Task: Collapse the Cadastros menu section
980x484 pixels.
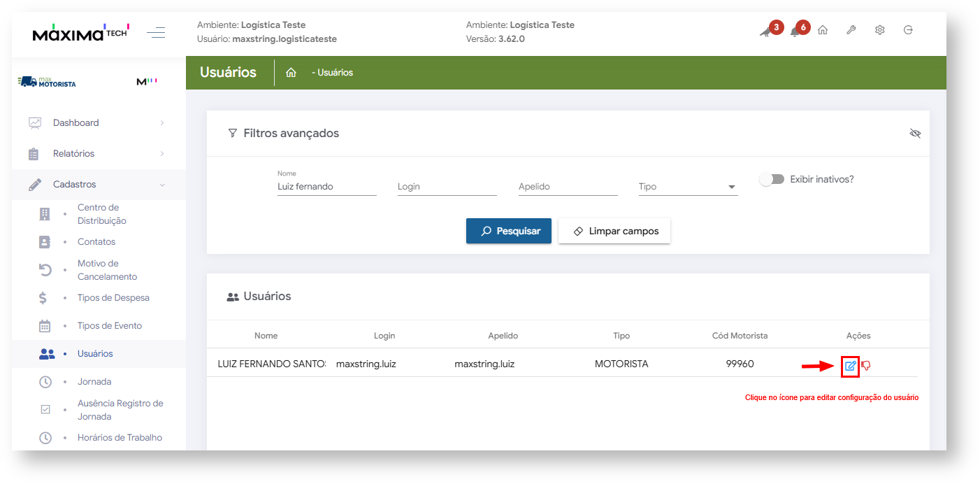Action: (x=98, y=185)
